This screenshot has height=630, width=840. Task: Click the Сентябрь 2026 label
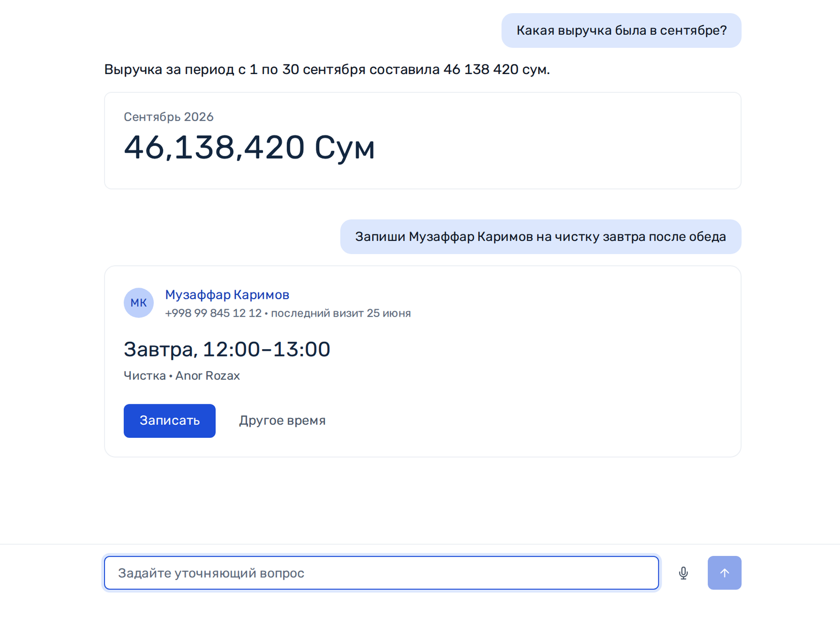169,117
